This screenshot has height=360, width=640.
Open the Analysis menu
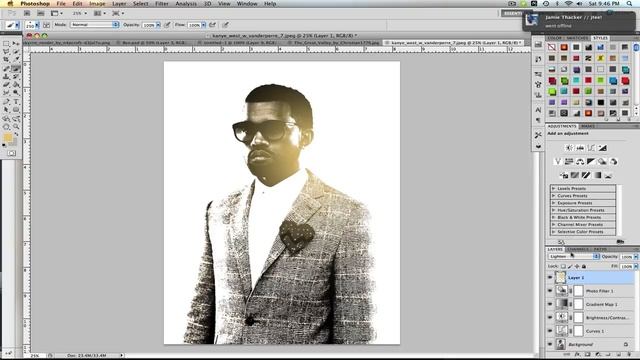point(186,4)
